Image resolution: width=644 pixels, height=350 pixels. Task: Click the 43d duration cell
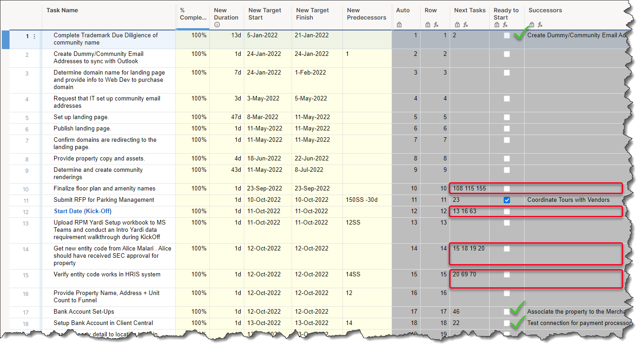coord(227,174)
